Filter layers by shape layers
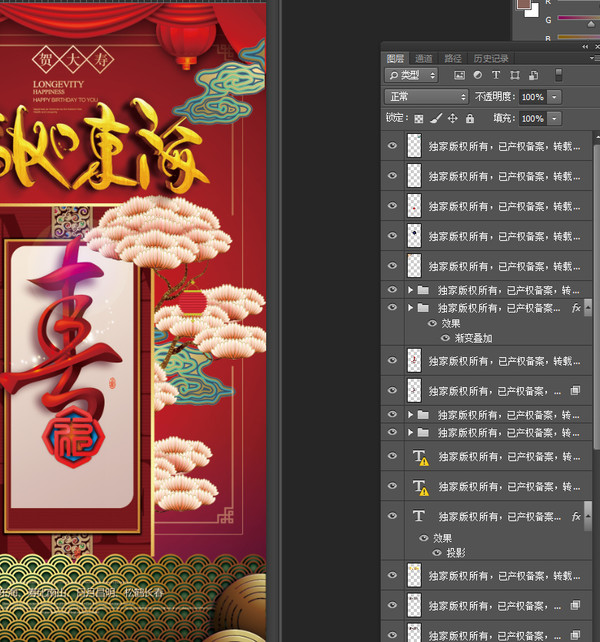The width and height of the screenshot is (600, 642). pos(515,75)
